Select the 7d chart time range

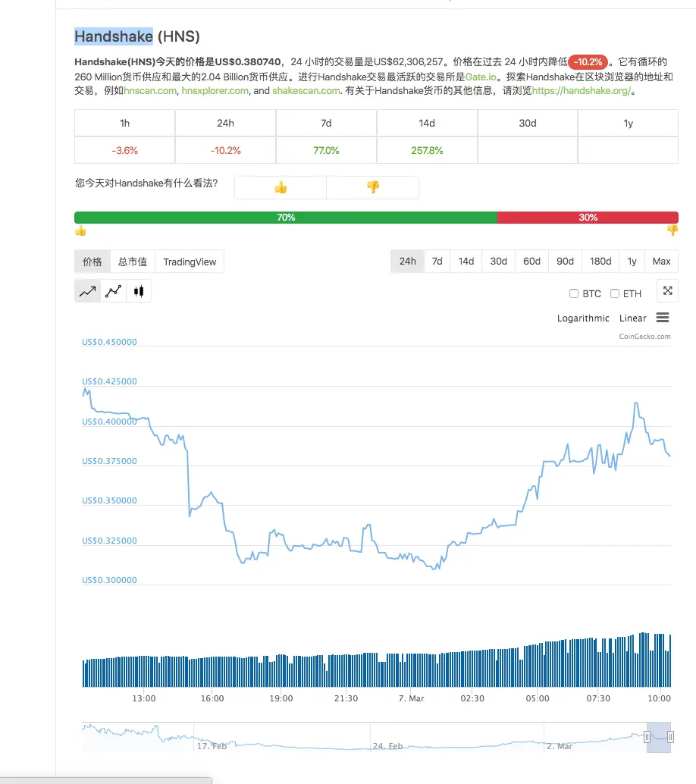(437, 262)
